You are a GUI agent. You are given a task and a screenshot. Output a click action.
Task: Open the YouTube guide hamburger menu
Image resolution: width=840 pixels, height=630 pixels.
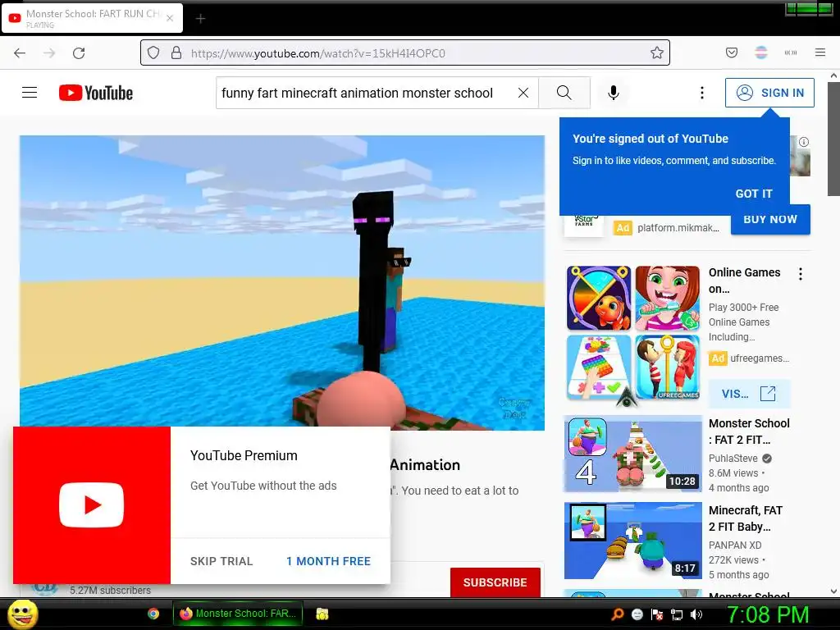[30, 93]
